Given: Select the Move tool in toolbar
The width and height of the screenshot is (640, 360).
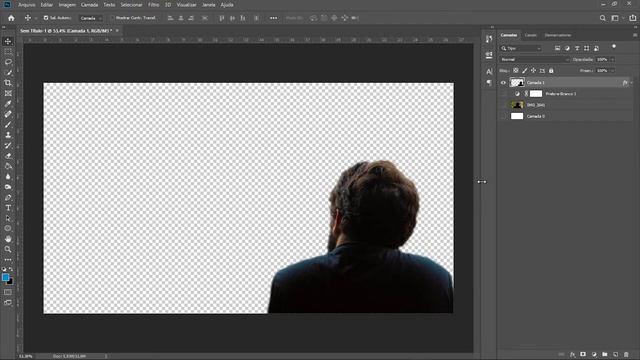Looking at the screenshot, I should [x=8, y=41].
